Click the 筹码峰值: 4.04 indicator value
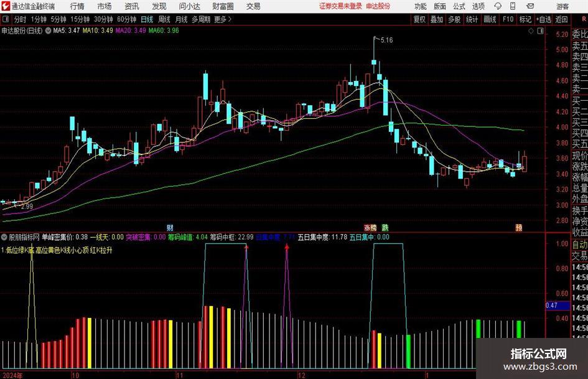Screen dimensions: 588x379 pyautogui.click(x=187, y=237)
